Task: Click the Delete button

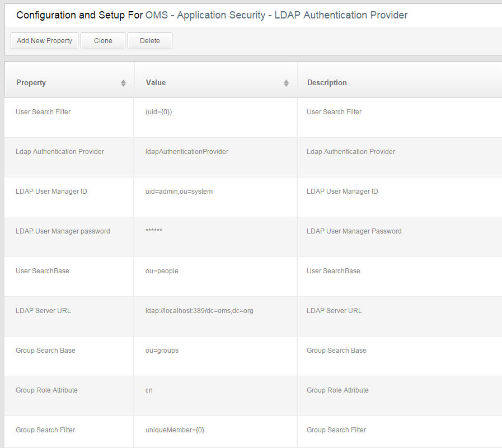Action: click(149, 41)
